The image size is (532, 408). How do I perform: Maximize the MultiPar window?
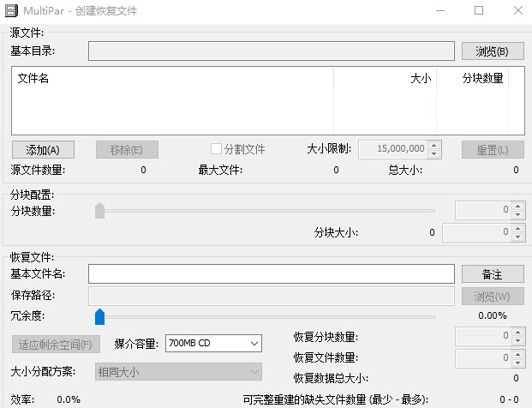tap(479, 11)
